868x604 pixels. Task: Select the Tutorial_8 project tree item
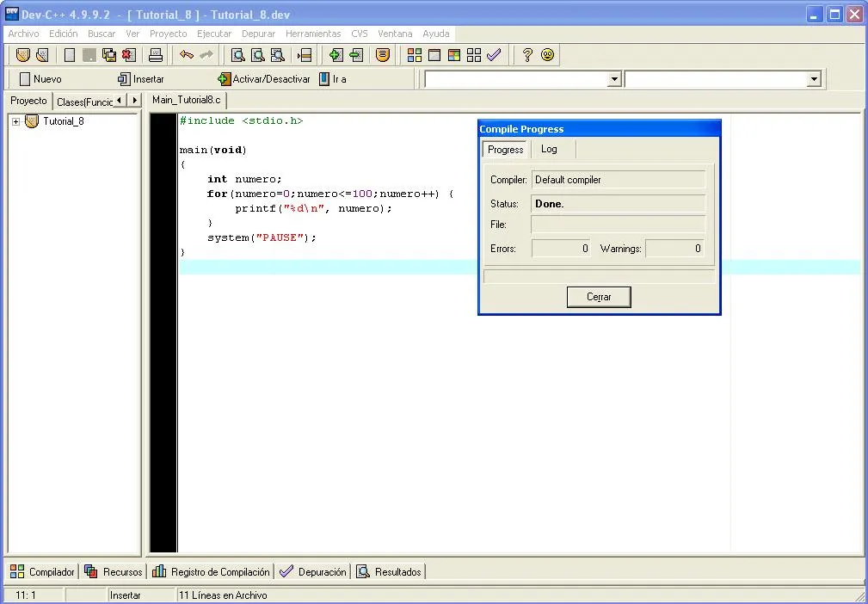(x=64, y=121)
